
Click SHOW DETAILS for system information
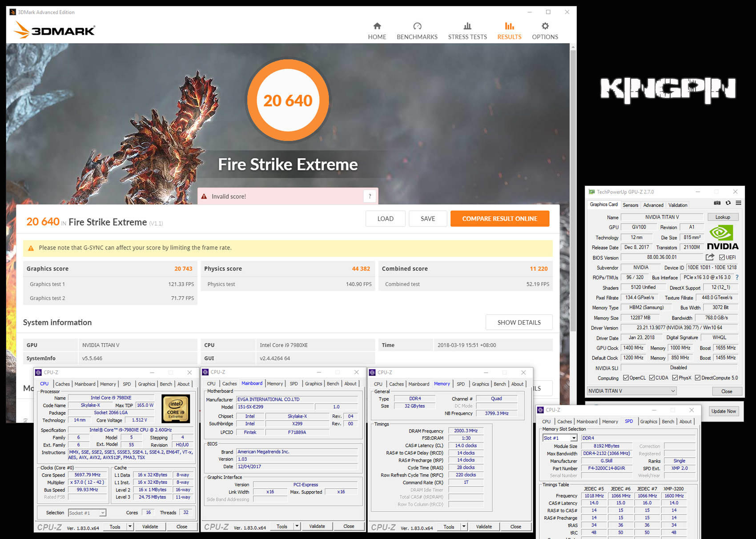click(519, 322)
